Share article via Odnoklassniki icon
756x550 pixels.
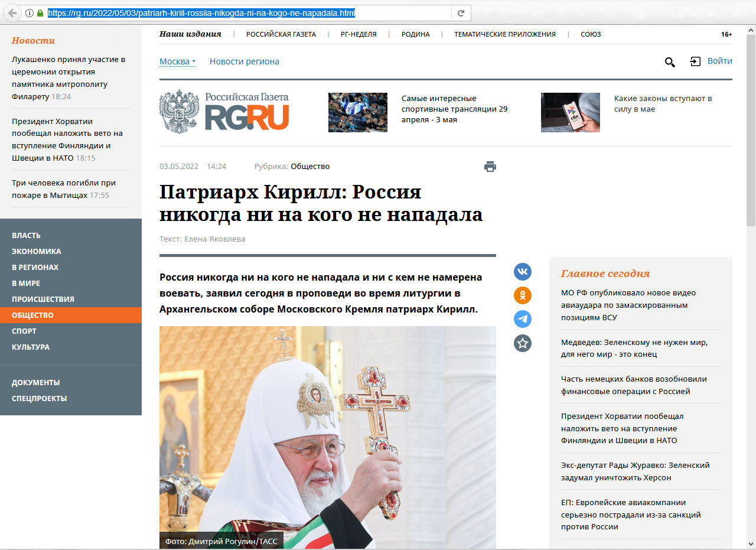pos(523,295)
